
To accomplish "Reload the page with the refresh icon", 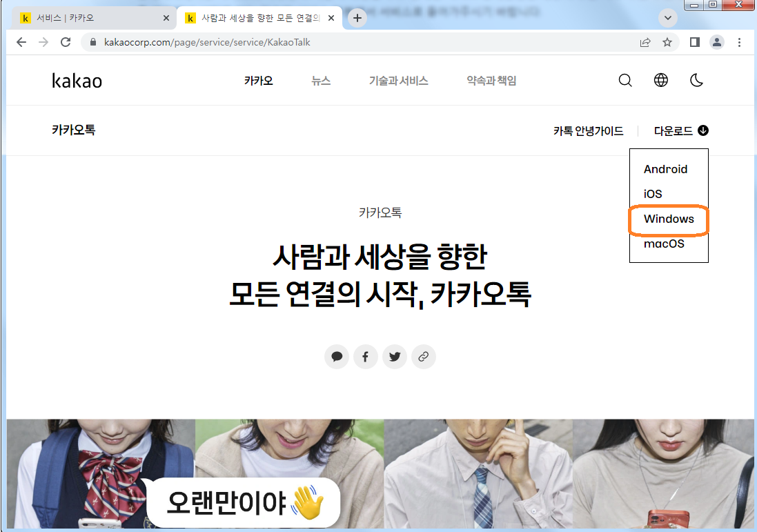I will click(66, 43).
